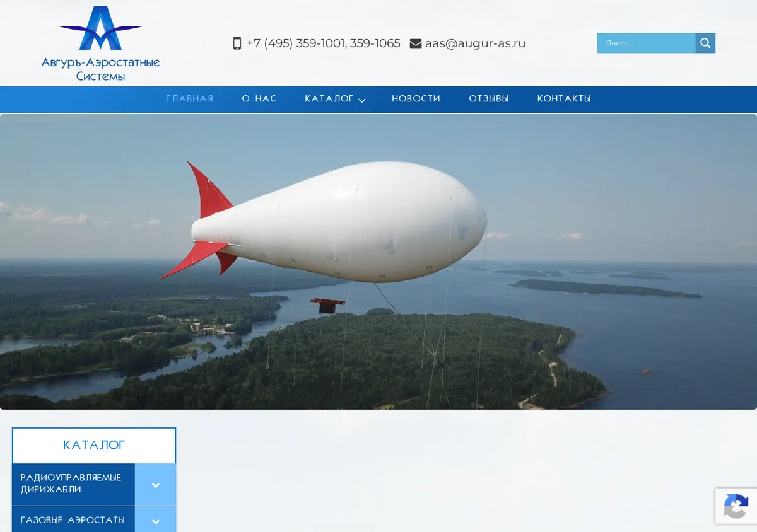Click the search magnifier icon
Viewport: 757px width, 532px height.
pyautogui.click(x=705, y=43)
